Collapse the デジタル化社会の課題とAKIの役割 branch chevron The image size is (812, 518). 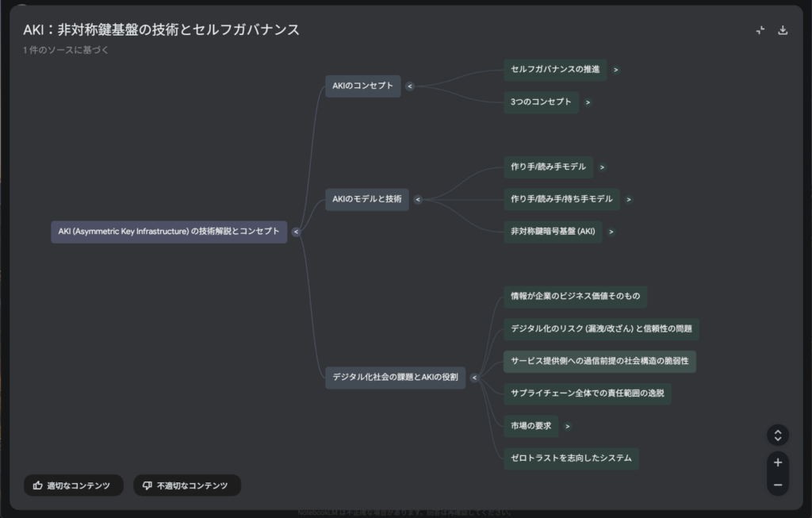point(474,378)
